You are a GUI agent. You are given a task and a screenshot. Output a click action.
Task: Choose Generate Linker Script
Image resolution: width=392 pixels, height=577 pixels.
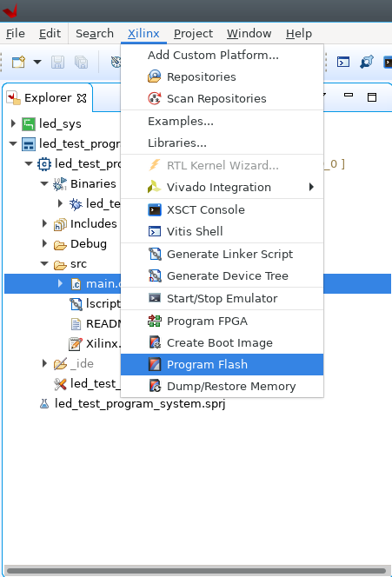pos(222,254)
